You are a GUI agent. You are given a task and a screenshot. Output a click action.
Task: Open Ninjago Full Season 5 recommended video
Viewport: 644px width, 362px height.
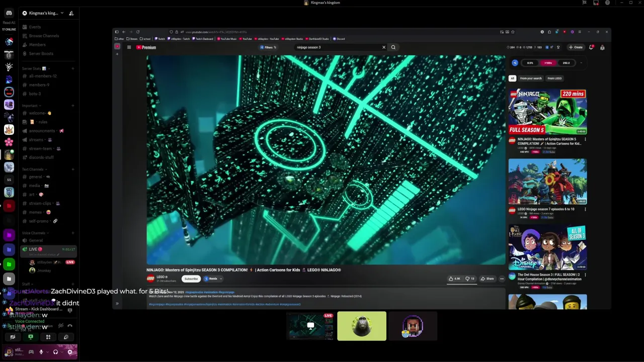[x=547, y=112]
